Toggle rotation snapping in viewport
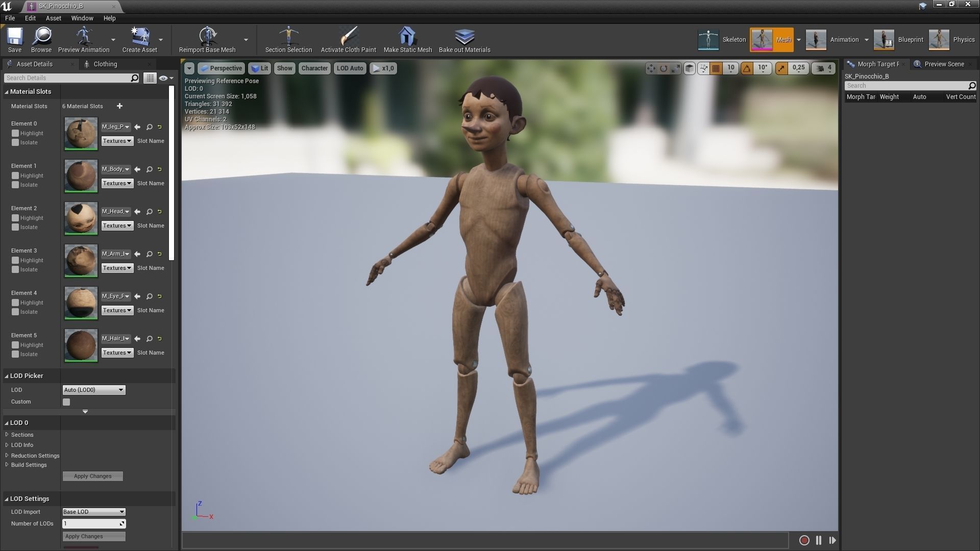Viewport: 980px width, 551px height. [x=747, y=68]
